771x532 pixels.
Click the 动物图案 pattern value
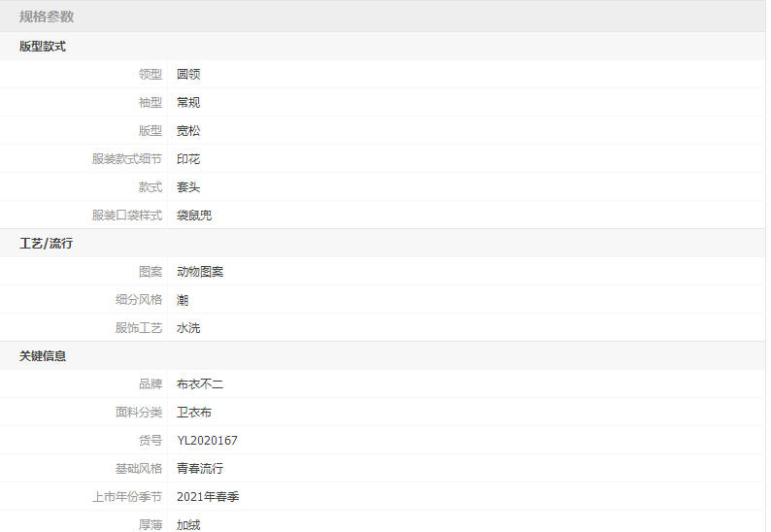(x=200, y=271)
